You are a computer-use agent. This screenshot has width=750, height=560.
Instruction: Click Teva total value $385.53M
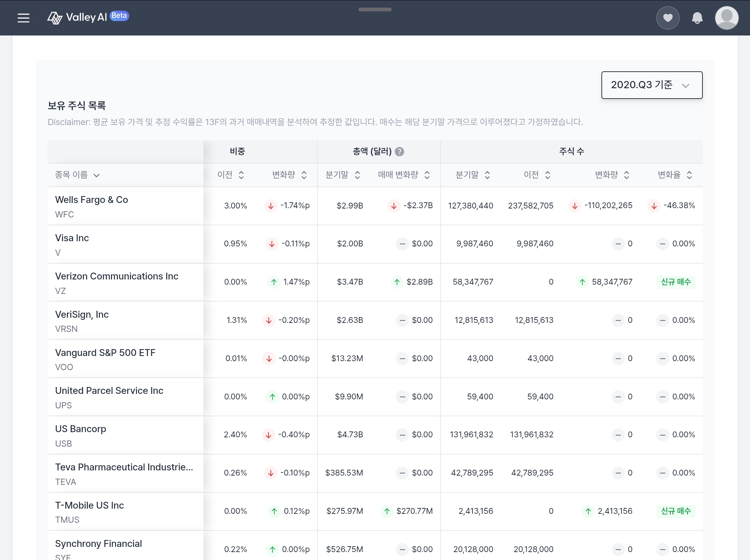point(344,473)
